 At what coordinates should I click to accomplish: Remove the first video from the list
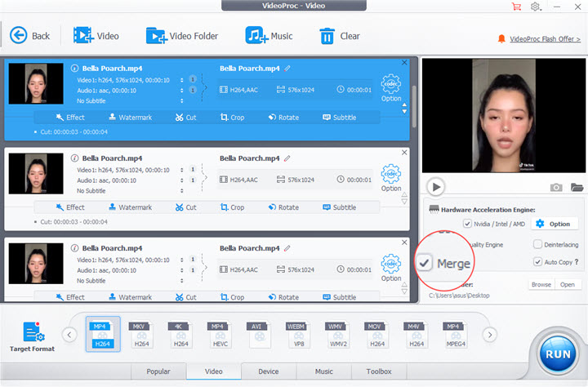(x=404, y=63)
